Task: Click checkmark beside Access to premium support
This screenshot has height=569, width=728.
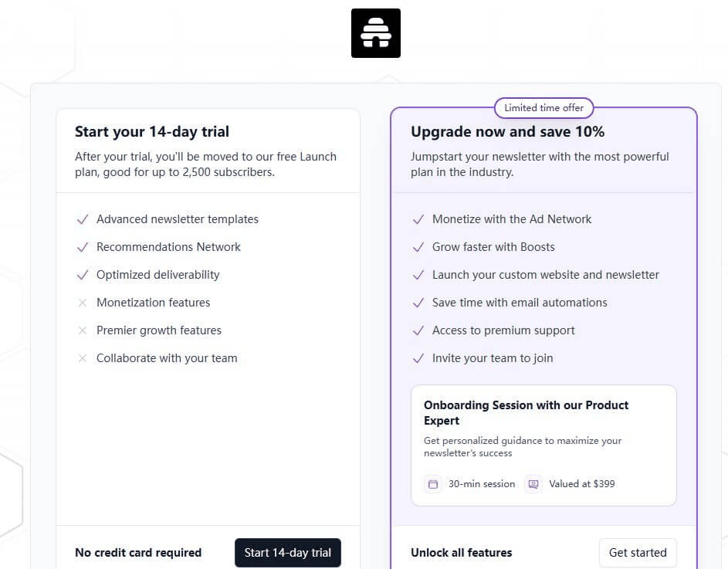Action: [418, 330]
